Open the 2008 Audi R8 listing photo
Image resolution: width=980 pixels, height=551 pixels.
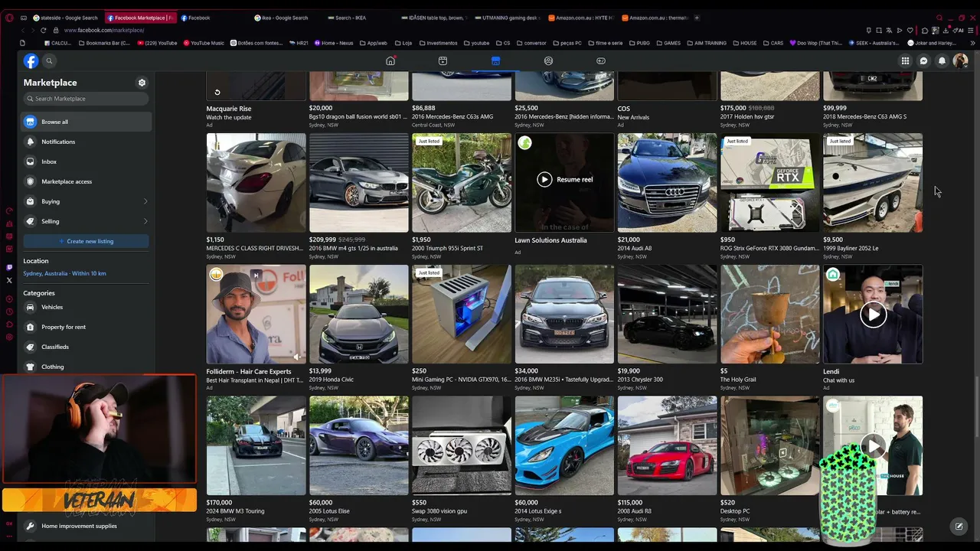pyautogui.click(x=667, y=446)
